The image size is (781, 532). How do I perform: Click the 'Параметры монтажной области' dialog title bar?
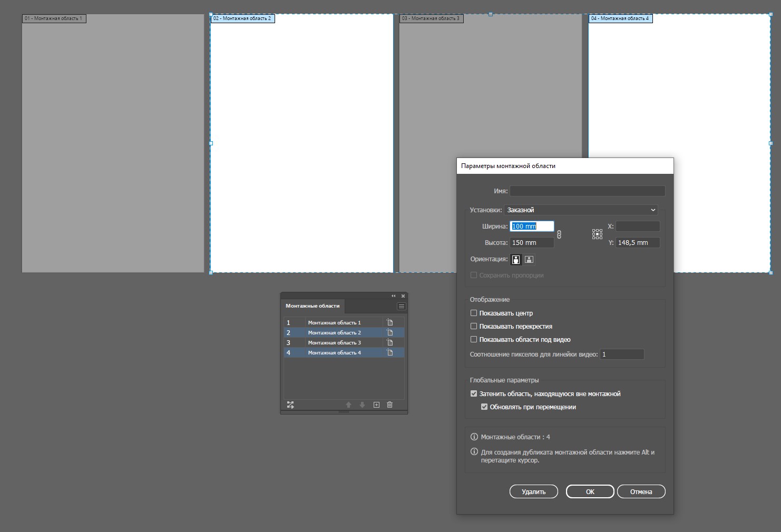coord(565,166)
